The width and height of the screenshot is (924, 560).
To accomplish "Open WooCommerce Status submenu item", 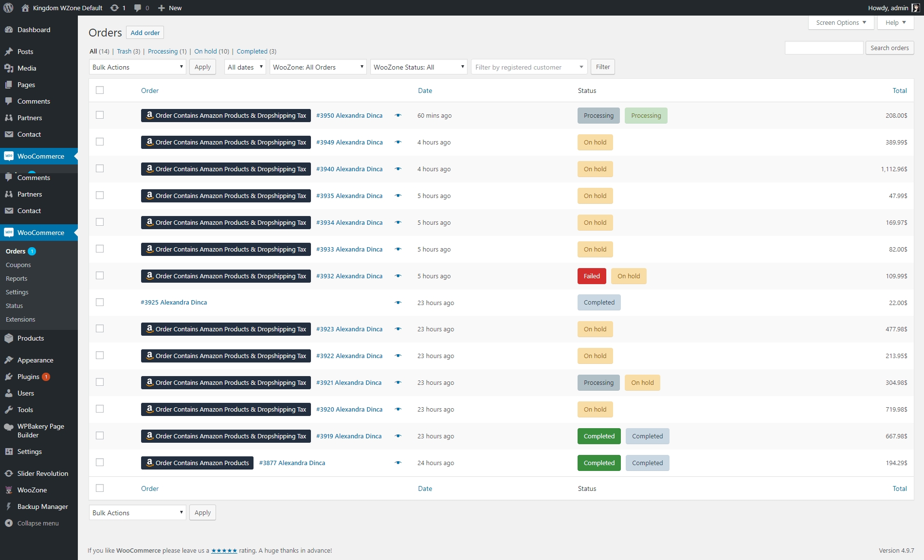I will pyautogui.click(x=14, y=306).
